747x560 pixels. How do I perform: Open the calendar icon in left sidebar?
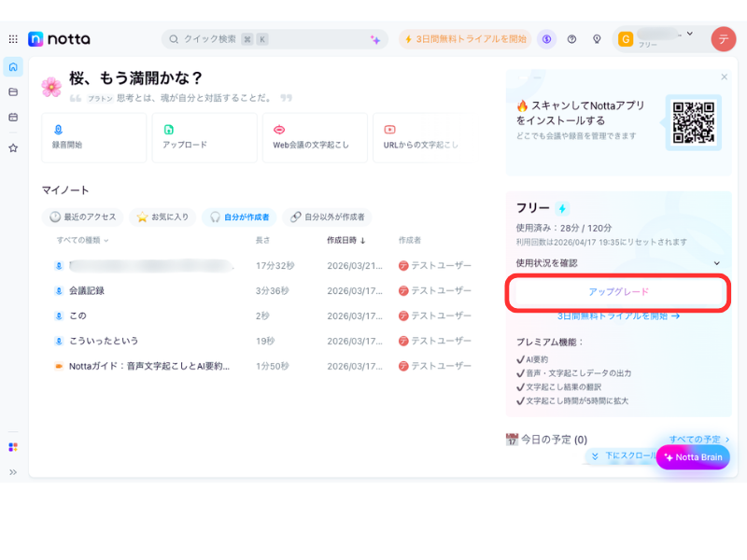tap(13, 117)
